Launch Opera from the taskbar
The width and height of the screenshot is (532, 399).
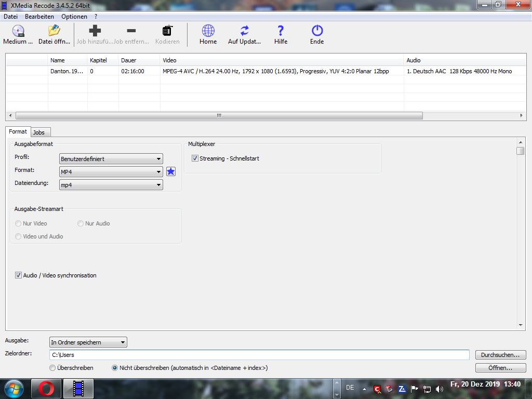[x=46, y=389]
